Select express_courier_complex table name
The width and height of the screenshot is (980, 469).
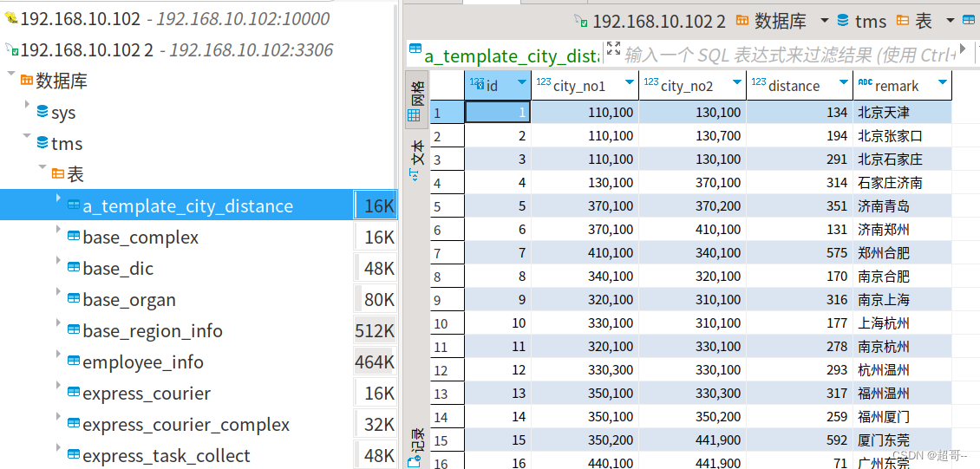tap(186, 426)
